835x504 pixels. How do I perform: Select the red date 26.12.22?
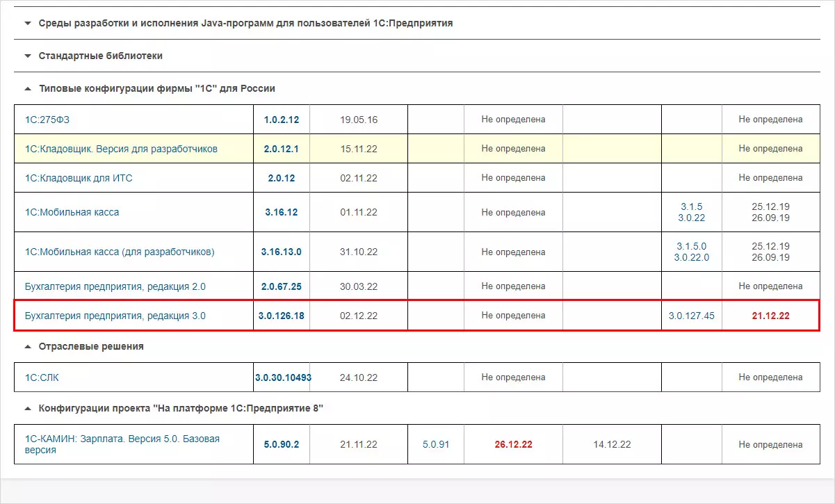514,444
